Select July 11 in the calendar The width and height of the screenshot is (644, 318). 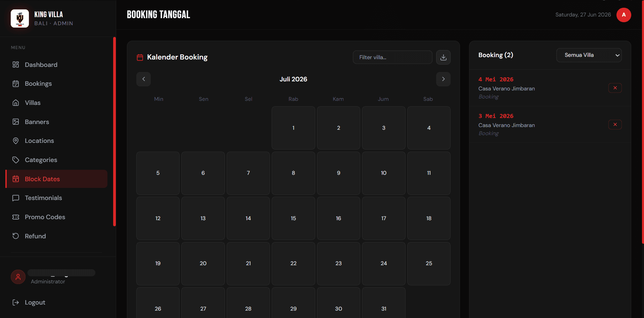(429, 173)
